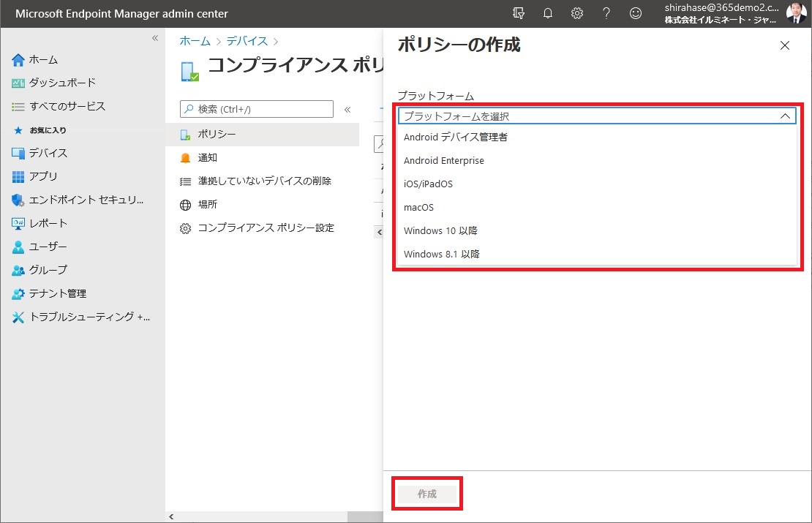812x523 pixels.
Task: Select ポリシー in the blade menu
Action: [262, 134]
